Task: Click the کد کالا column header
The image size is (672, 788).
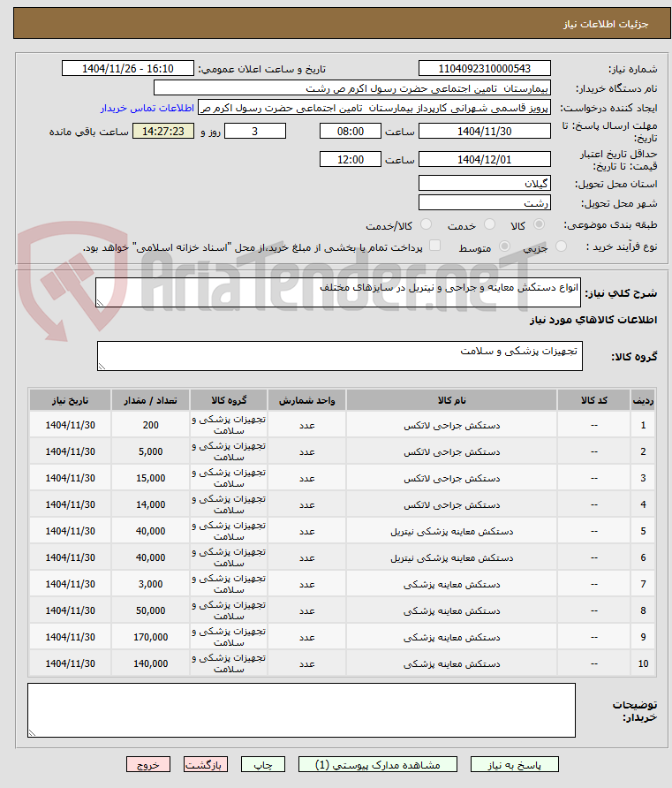Action: coord(593,400)
